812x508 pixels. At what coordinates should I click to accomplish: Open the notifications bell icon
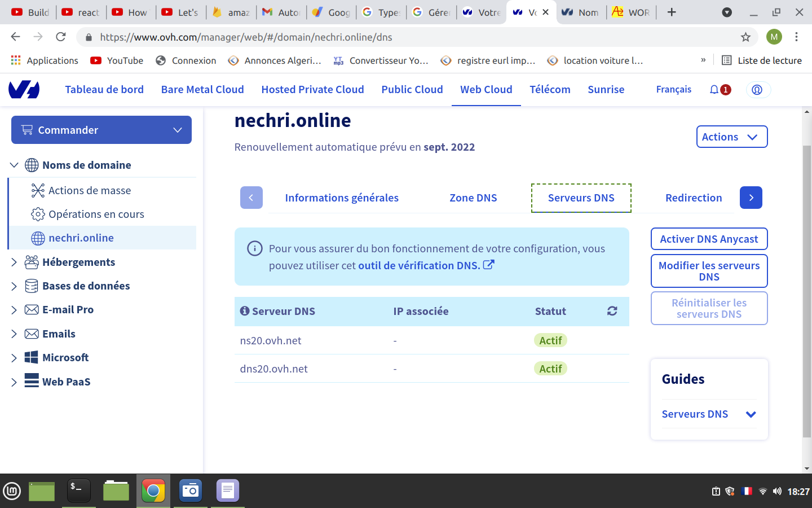pos(714,90)
